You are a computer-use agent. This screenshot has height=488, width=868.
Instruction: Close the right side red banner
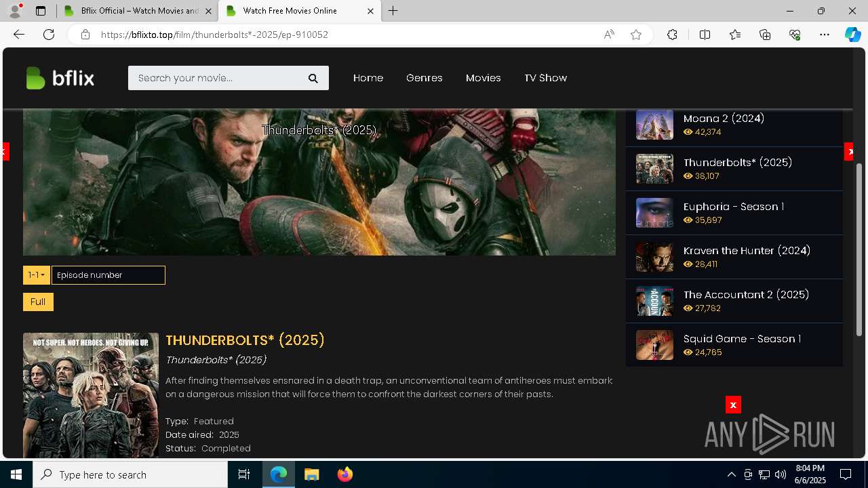tap(849, 152)
